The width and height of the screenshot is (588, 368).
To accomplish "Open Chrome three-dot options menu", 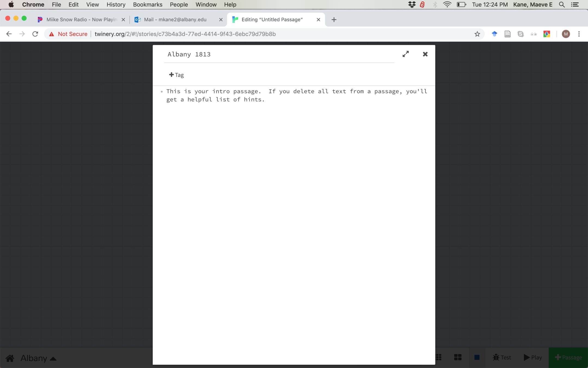I will tap(579, 34).
